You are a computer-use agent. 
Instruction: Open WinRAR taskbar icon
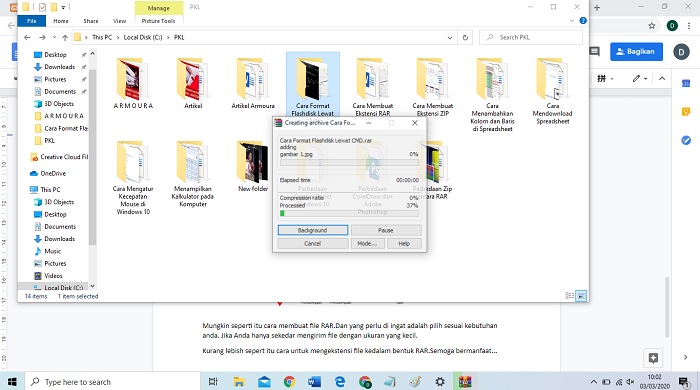[465, 382]
